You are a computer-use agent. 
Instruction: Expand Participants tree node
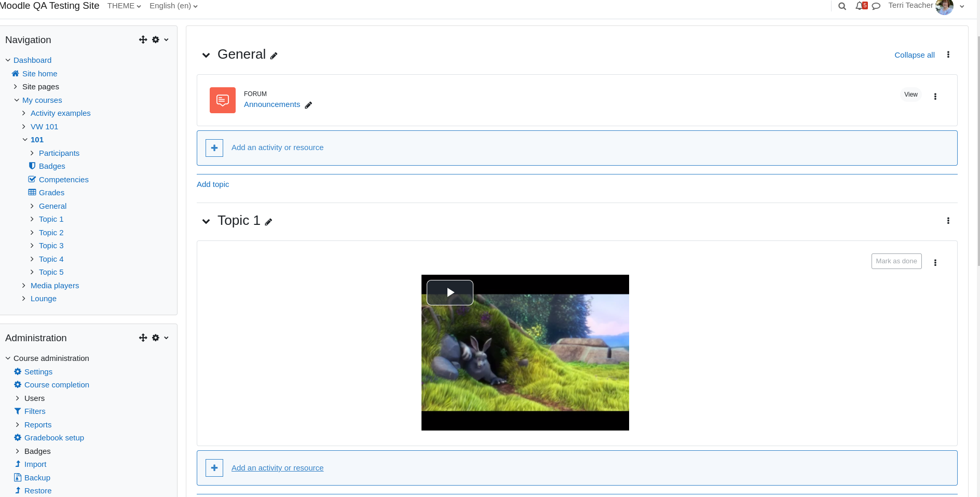(x=32, y=153)
